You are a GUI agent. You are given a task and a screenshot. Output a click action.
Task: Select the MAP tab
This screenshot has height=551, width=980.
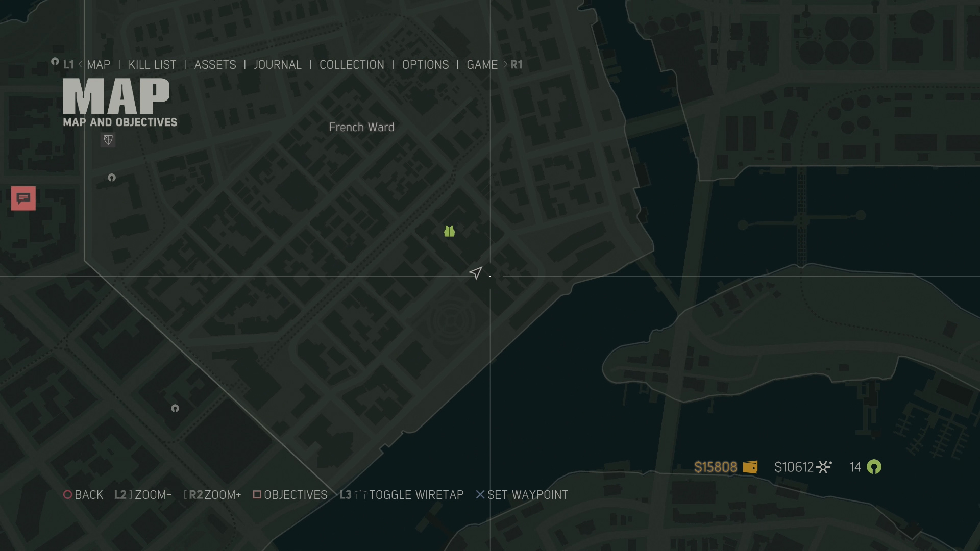click(x=99, y=65)
